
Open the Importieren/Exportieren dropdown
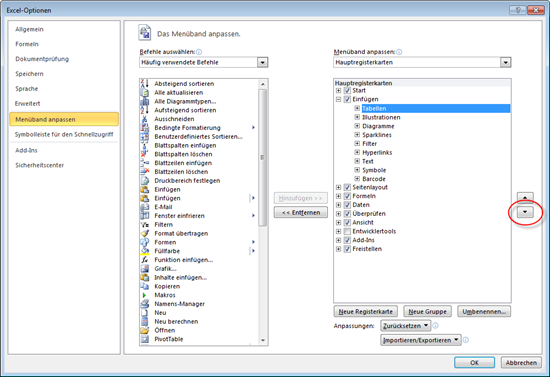421,340
